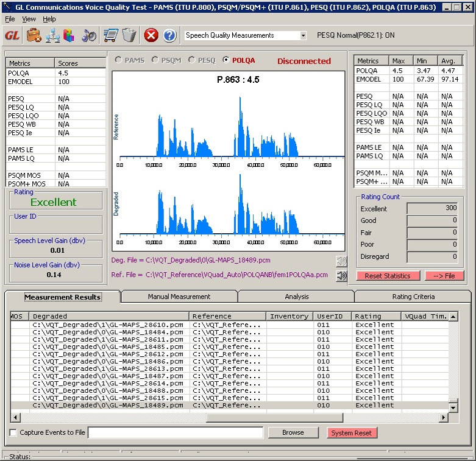Click the title bar application icon
Screen dimensions: 476x461
click(x=7, y=7)
